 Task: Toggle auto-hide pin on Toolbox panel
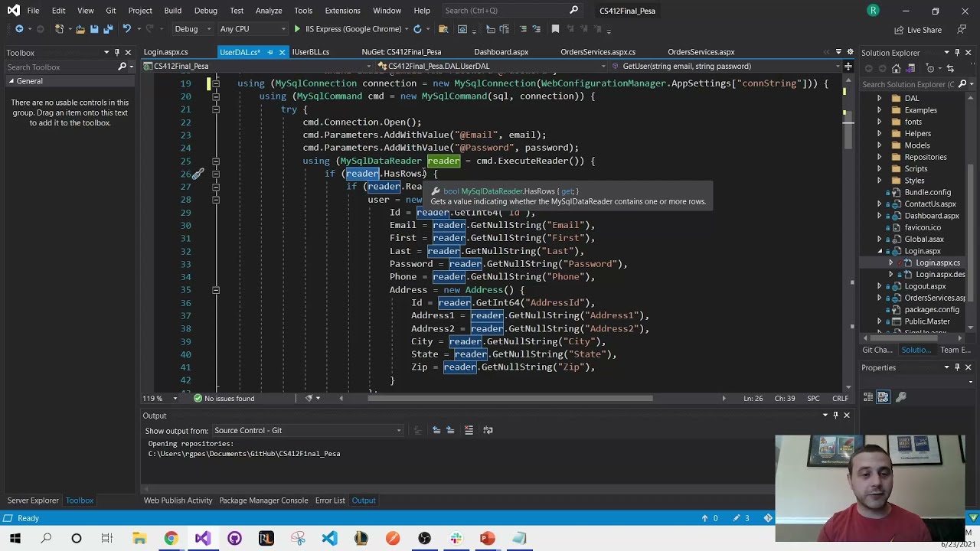click(x=116, y=53)
